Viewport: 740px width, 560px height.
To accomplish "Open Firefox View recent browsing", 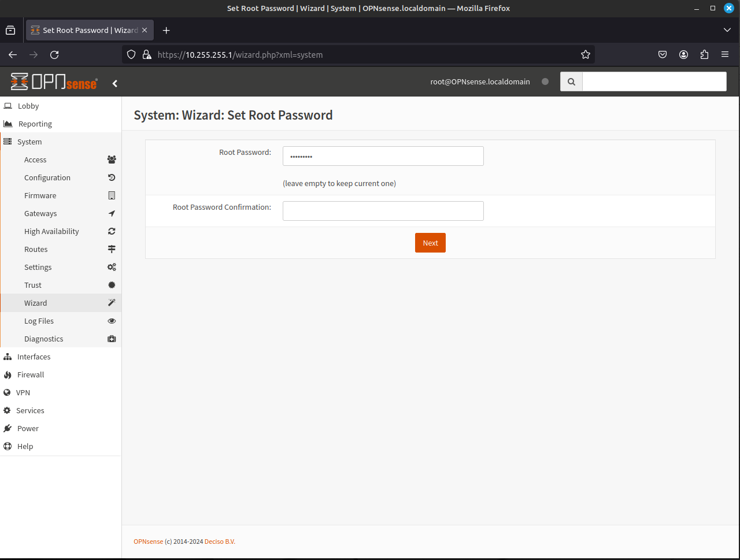I will (10, 30).
